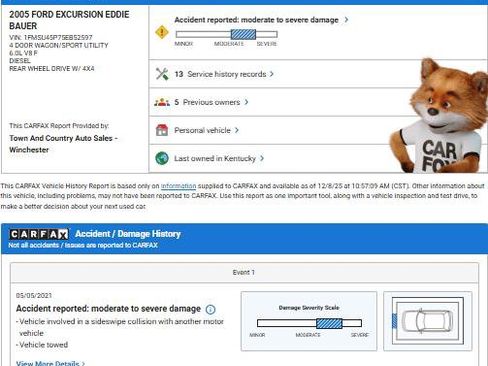Click Accident / Damage History section title
Image resolution: width=488 pixels, height=366 pixels.
click(x=128, y=234)
